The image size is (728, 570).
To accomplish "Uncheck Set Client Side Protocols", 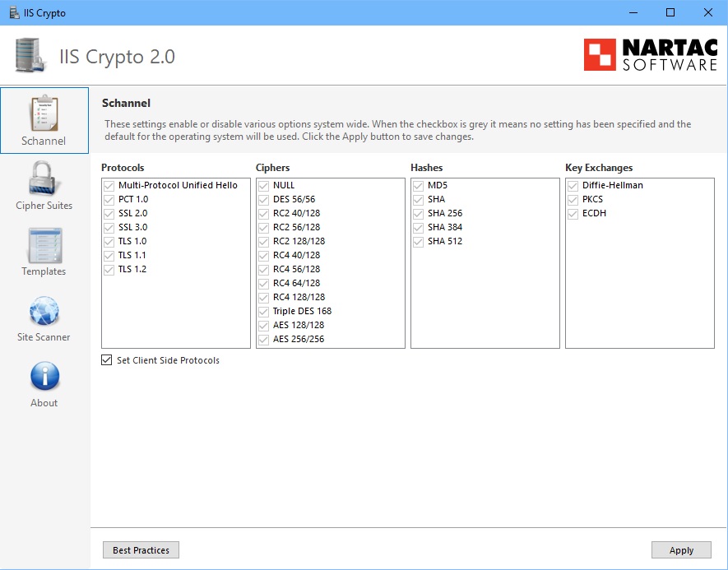I will (x=107, y=360).
